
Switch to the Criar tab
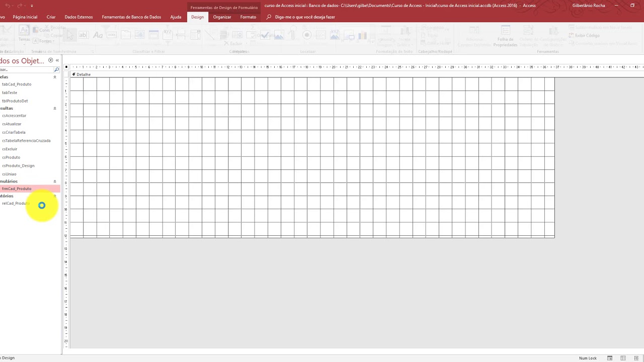click(x=51, y=17)
